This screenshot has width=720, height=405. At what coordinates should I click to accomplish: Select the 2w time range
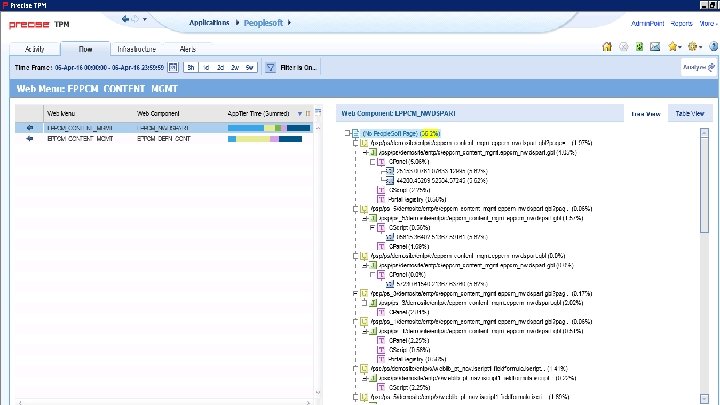click(235, 68)
